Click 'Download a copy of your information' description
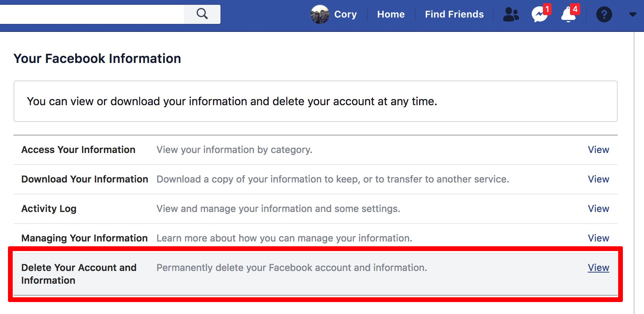This screenshot has height=314, width=644. [333, 179]
